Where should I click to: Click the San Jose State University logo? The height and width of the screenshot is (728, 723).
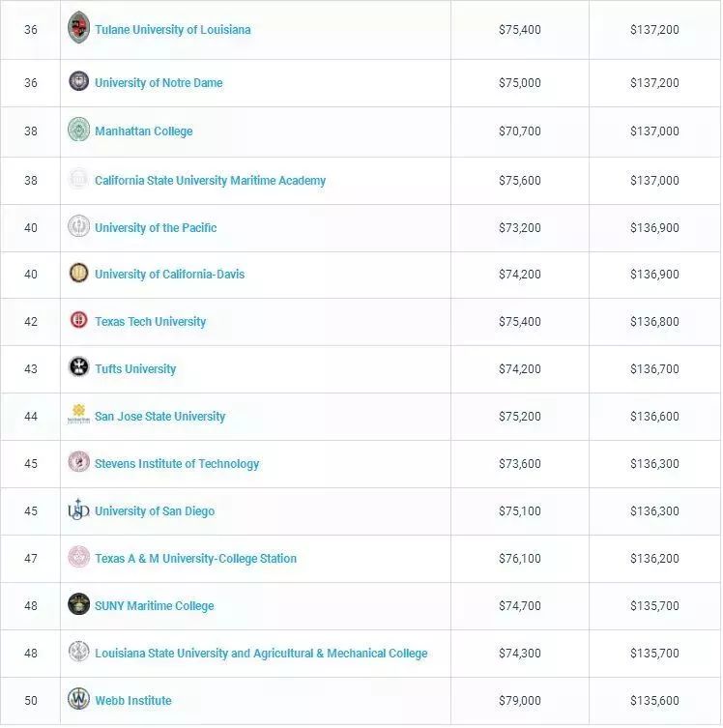point(78,416)
